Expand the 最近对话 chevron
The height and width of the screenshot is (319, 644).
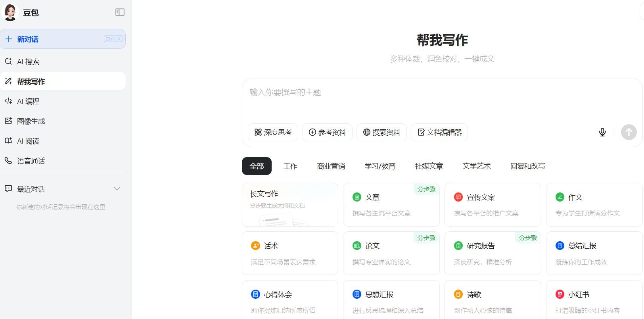(x=117, y=189)
